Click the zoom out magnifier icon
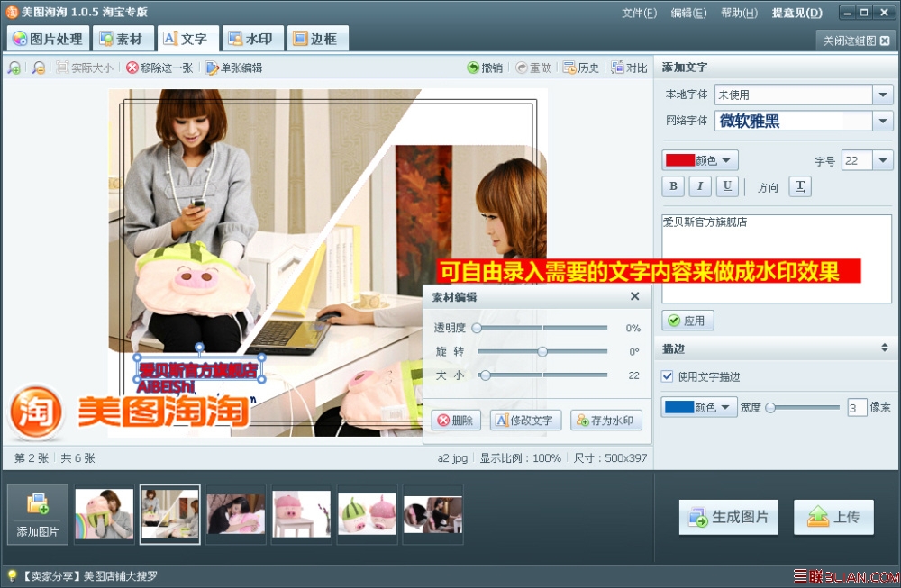This screenshot has height=588, width=901. pos(39,68)
